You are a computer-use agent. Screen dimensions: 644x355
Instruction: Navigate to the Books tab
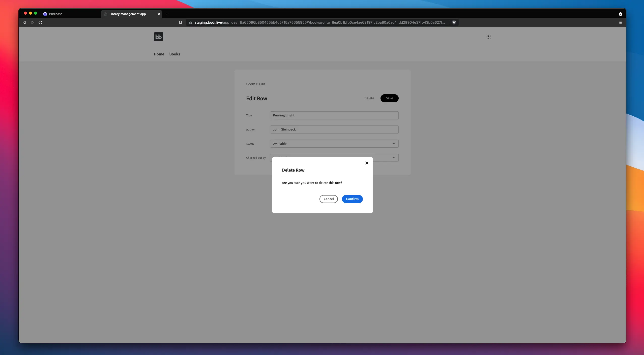(174, 54)
